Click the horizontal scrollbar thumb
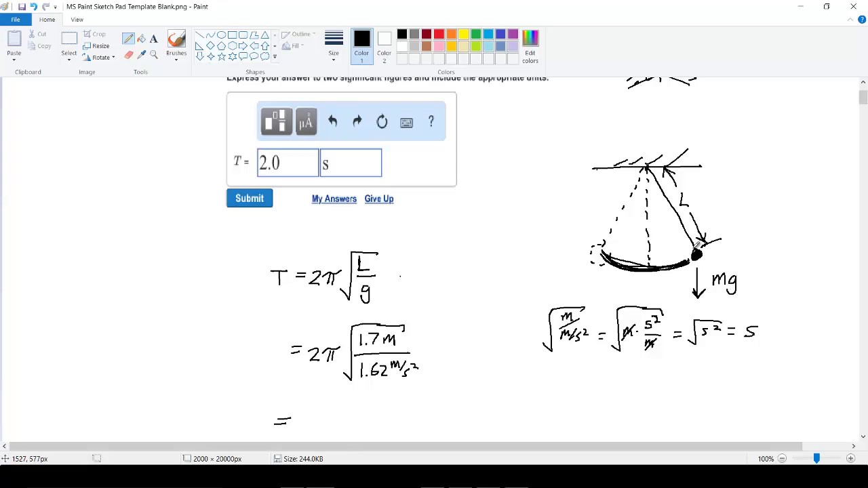 [x=406, y=446]
